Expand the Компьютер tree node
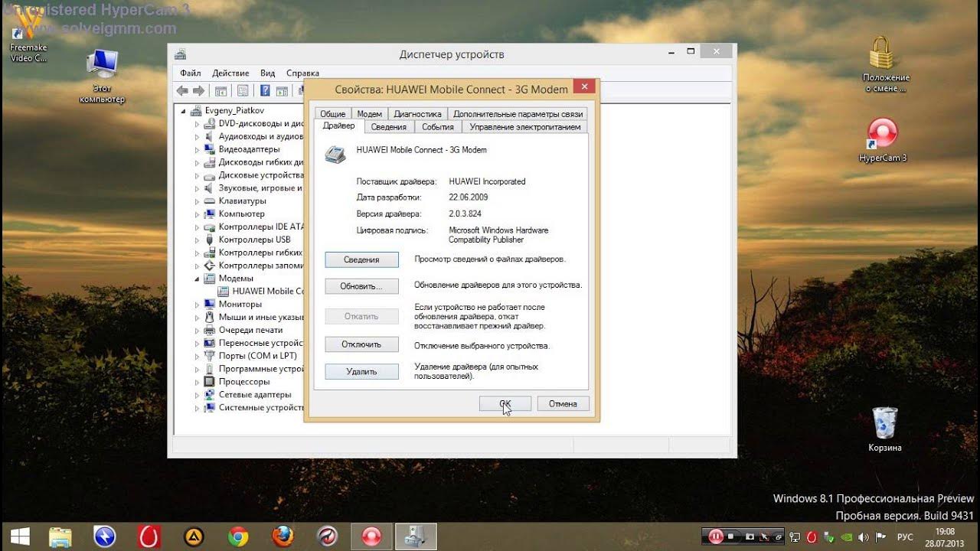 (197, 214)
